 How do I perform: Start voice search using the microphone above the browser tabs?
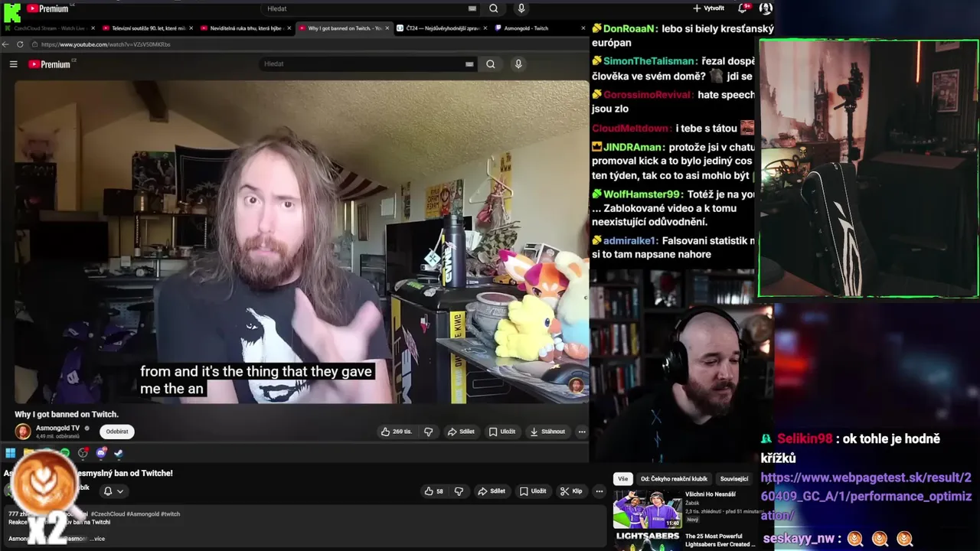521,8
